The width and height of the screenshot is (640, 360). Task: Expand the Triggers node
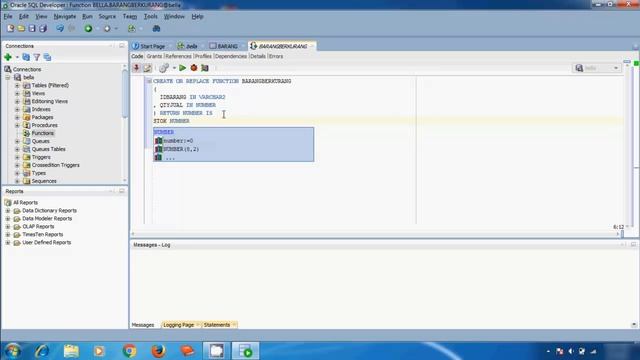(17, 157)
